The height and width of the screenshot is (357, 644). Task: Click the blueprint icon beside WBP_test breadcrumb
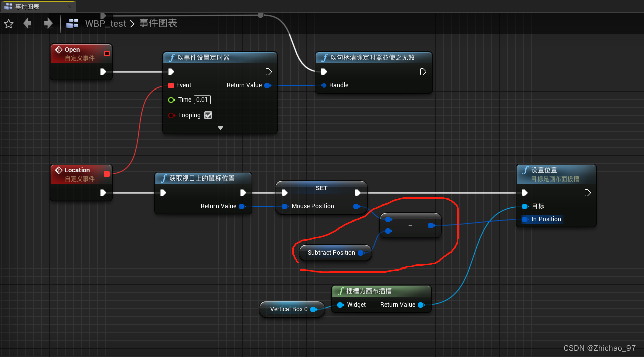coord(72,23)
